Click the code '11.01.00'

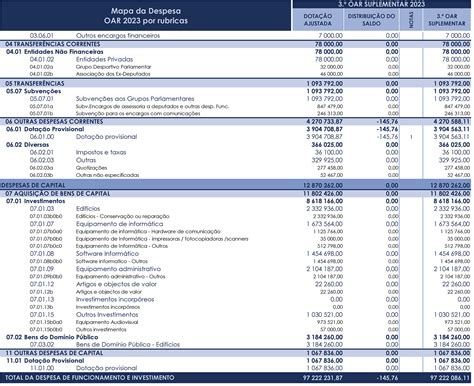tap(42, 368)
